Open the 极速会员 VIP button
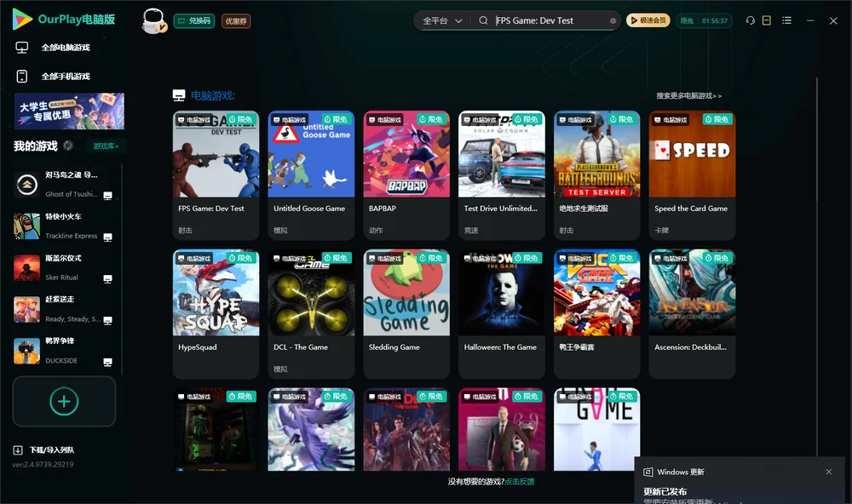This screenshot has height=504, width=852. [648, 20]
